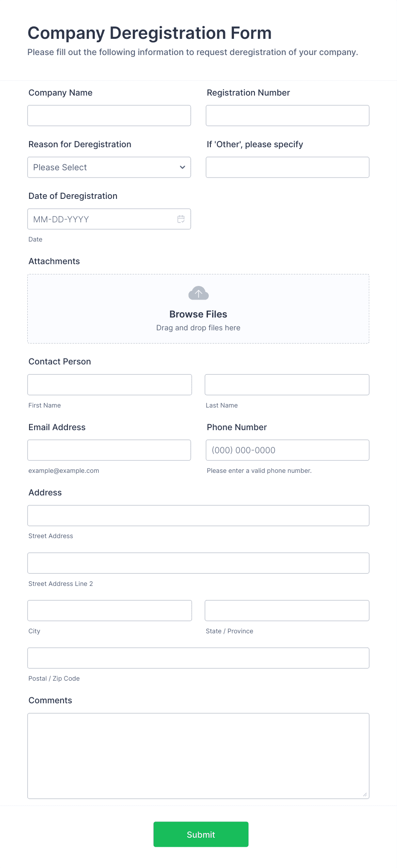Screen dimensions: 397x868
Task: Focus the Company Name field
Action: point(109,116)
